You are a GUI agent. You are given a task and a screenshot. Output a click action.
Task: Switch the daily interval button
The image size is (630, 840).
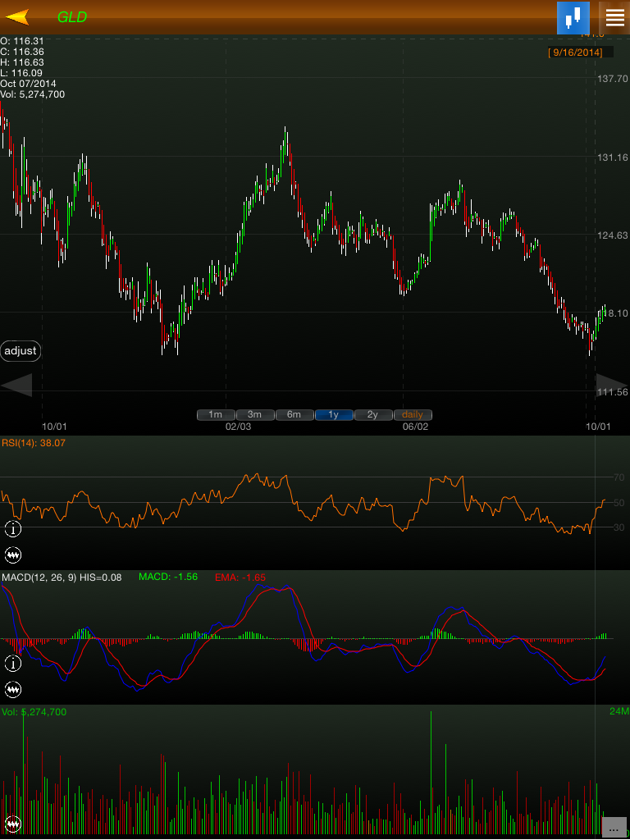coord(413,414)
